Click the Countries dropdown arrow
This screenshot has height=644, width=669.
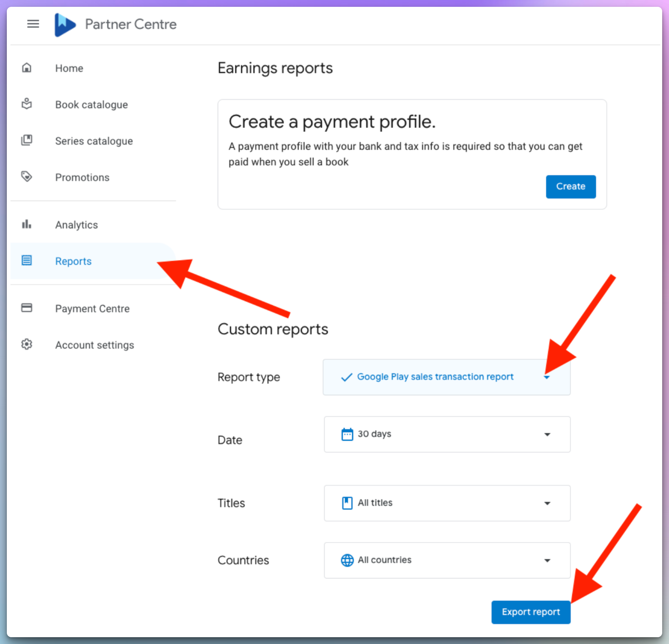(547, 561)
